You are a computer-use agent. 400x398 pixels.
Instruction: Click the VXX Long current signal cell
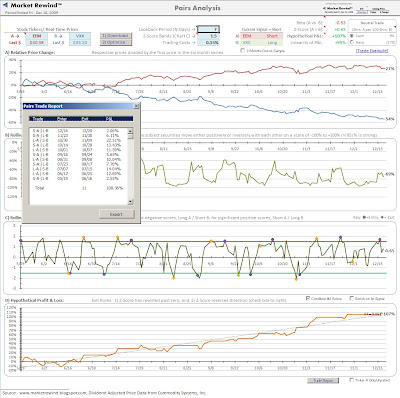point(261,43)
